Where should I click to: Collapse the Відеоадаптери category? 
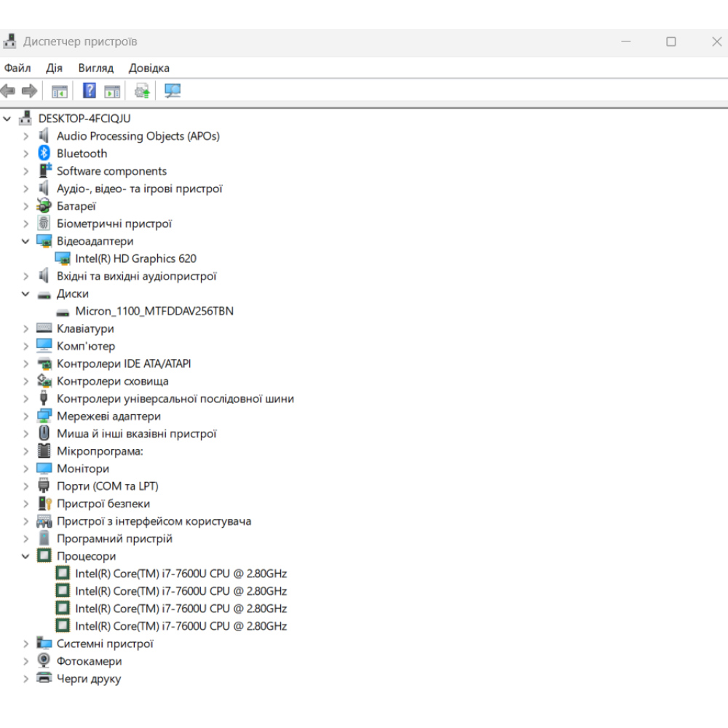click(x=25, y=241)
